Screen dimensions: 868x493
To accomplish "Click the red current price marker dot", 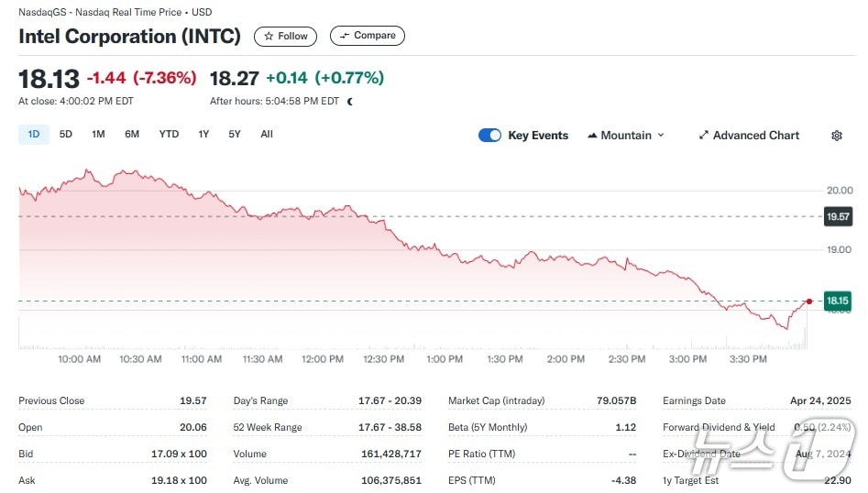I will [x=808, y=301].
